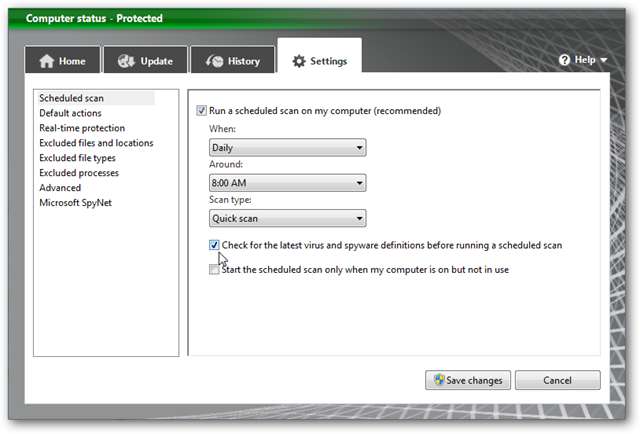Viewport: 640px width, 434px height.
Task: Expand the Help menu arrow
Action: pos(604,60)
